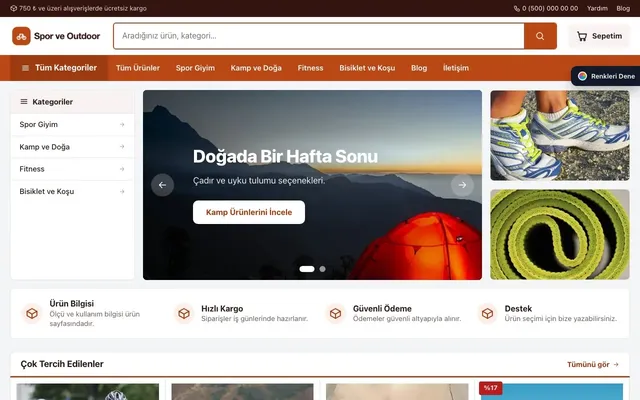Click the arrow icon after Tümünü gör
This screenshot has height=400, width=640.
pos(616,364)
